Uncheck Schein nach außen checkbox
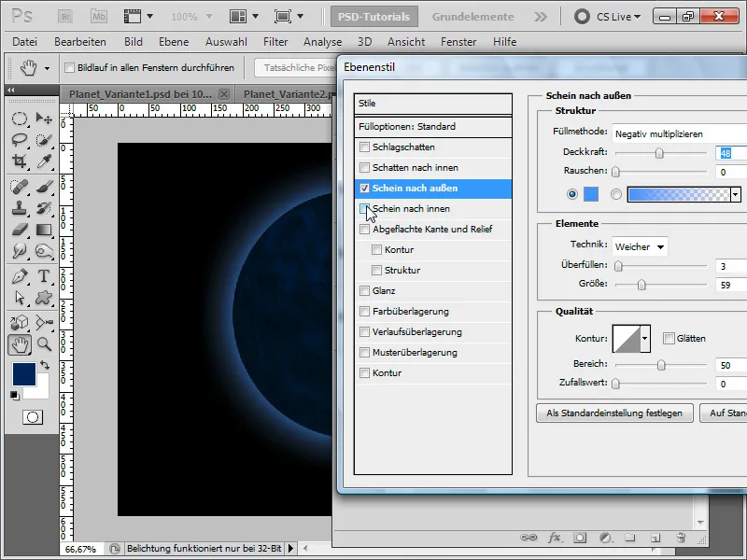Image resolution: width=747 pixels, height=560 pixels. 364,189
